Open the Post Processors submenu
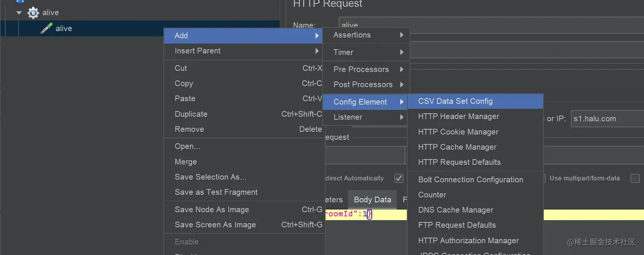Image resolution: width=644 pixels, height=255 pixels. 366,84
